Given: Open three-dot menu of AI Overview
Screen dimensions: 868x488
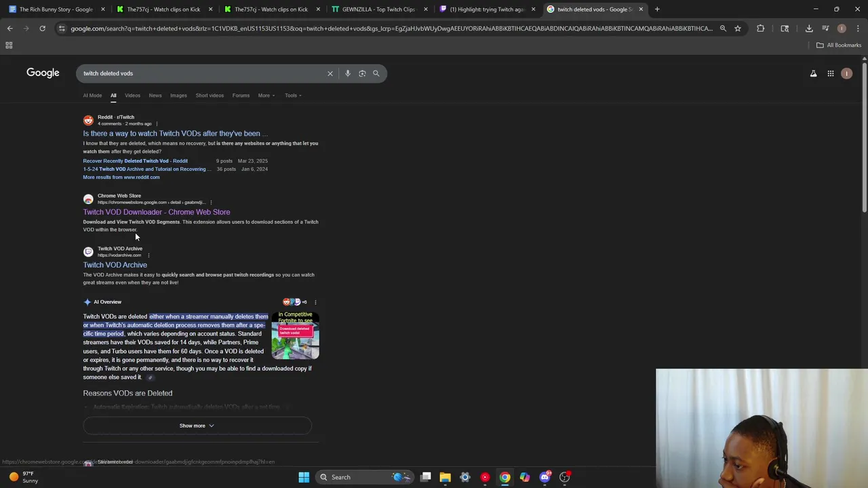Looking at the screenshot, I should [315, 302].
